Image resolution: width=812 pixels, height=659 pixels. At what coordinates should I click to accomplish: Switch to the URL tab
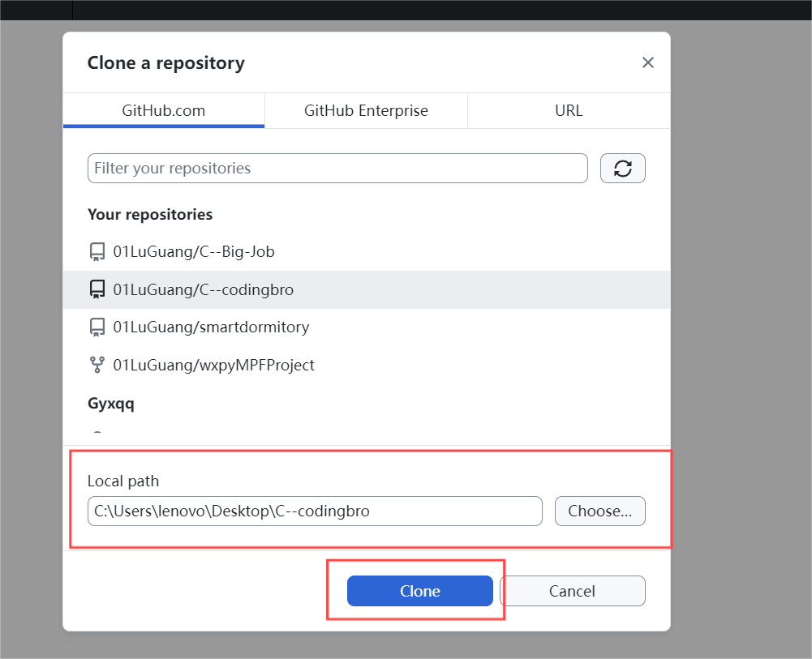tap(569, 111)
